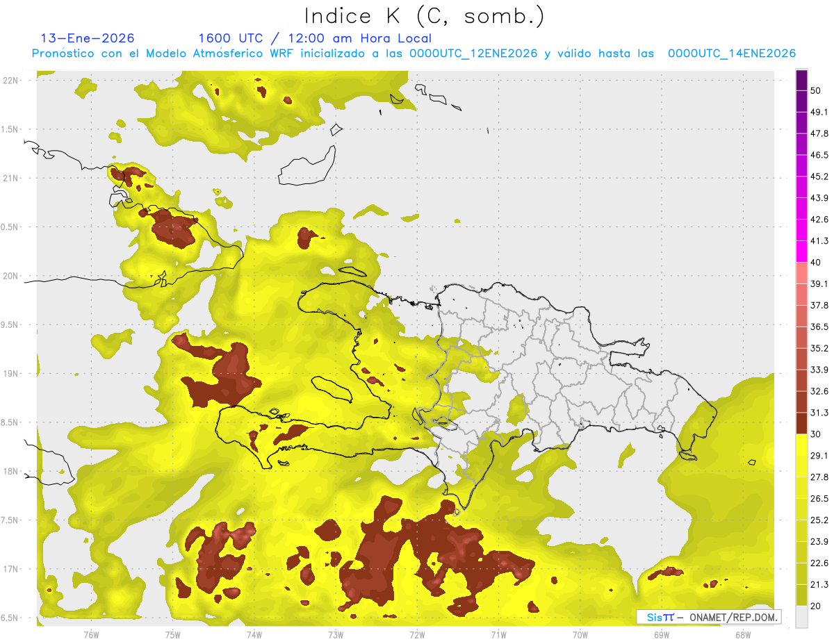Viewport: 834px width, 644px height.
Task: Click the colorbar value '37.8'
Action: click(x=819, y=305)
